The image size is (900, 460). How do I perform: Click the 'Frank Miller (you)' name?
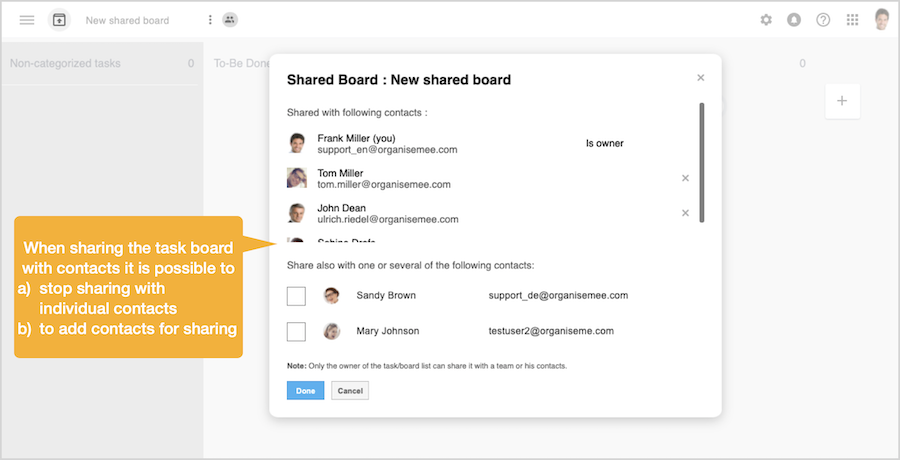pyautogui.click(x=356, y=138)
